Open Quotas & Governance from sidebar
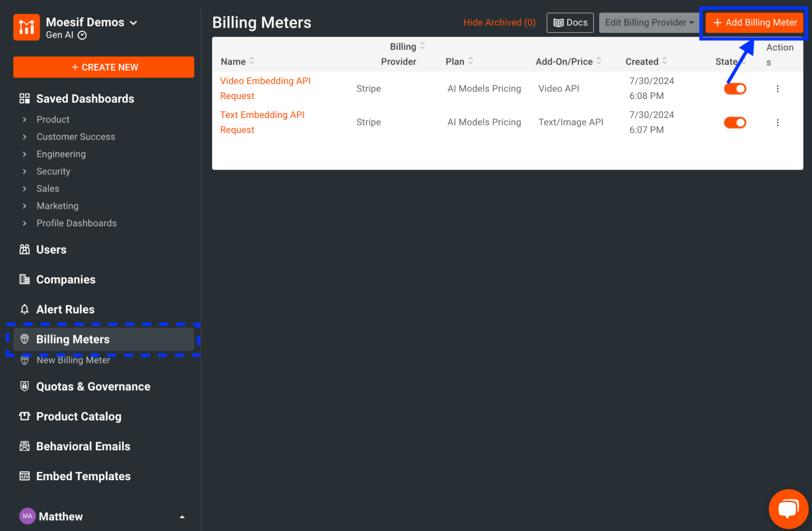812x531 pixels. coord(93,386)
